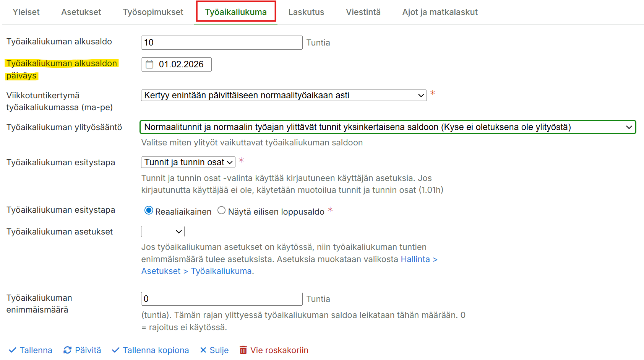
Task: Open the empty Työaikaliukuman asetukset dropdown
Action: (163, 231)
